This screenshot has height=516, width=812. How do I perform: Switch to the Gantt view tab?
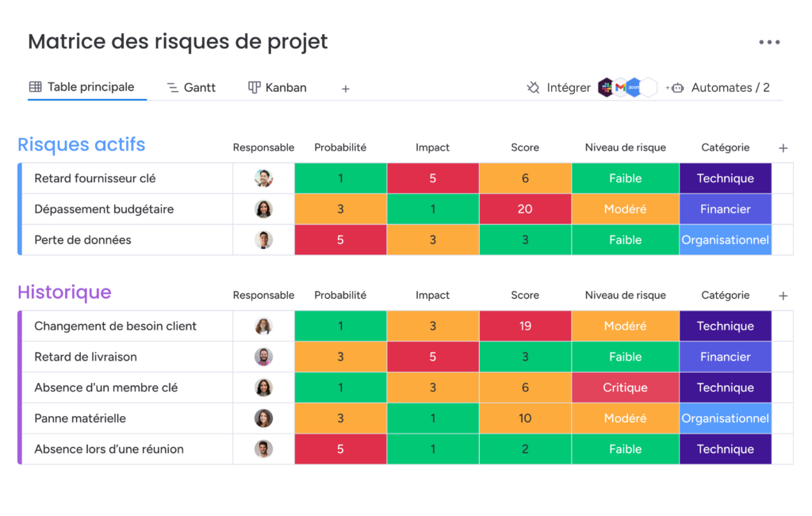192,87
